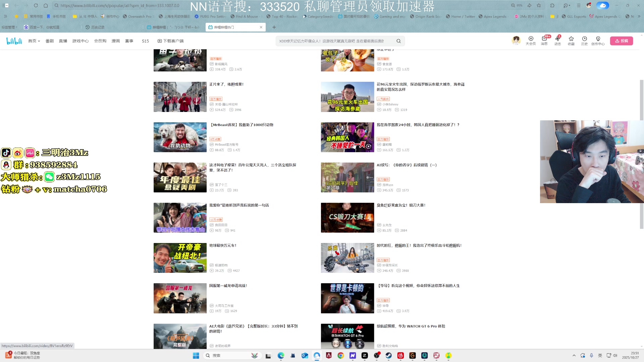Click the 大会员 VIP membership icon
Screen dimensions: 644x362
531,40
